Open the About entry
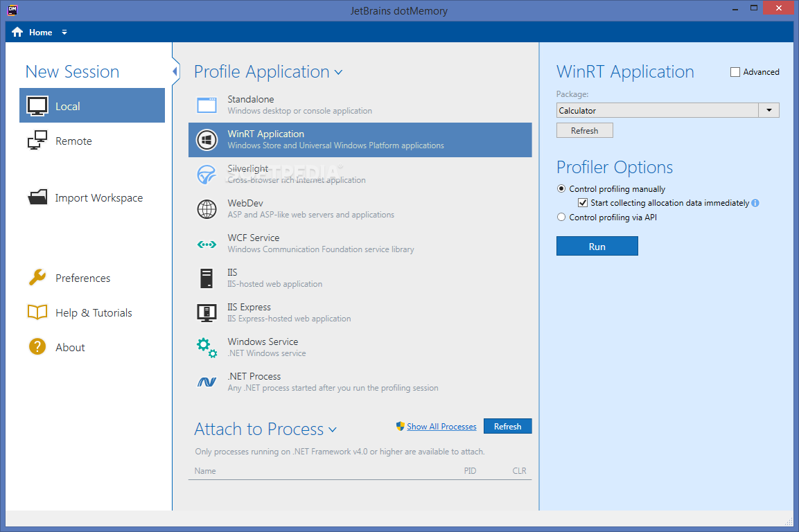The width and height of the screenshot is (799, 532). [x=92, y=347]
